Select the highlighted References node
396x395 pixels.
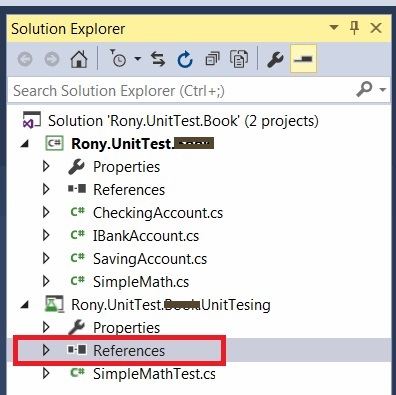pos(129,351)
